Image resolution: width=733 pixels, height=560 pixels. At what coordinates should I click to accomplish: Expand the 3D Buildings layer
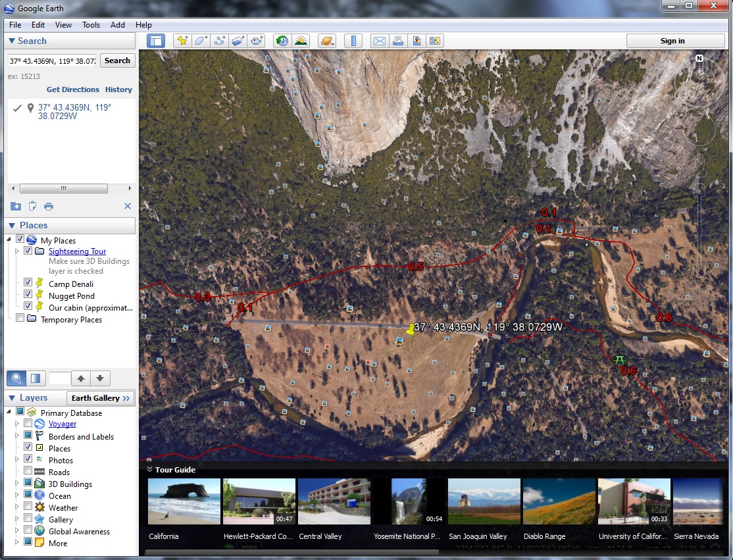(17, 483)
